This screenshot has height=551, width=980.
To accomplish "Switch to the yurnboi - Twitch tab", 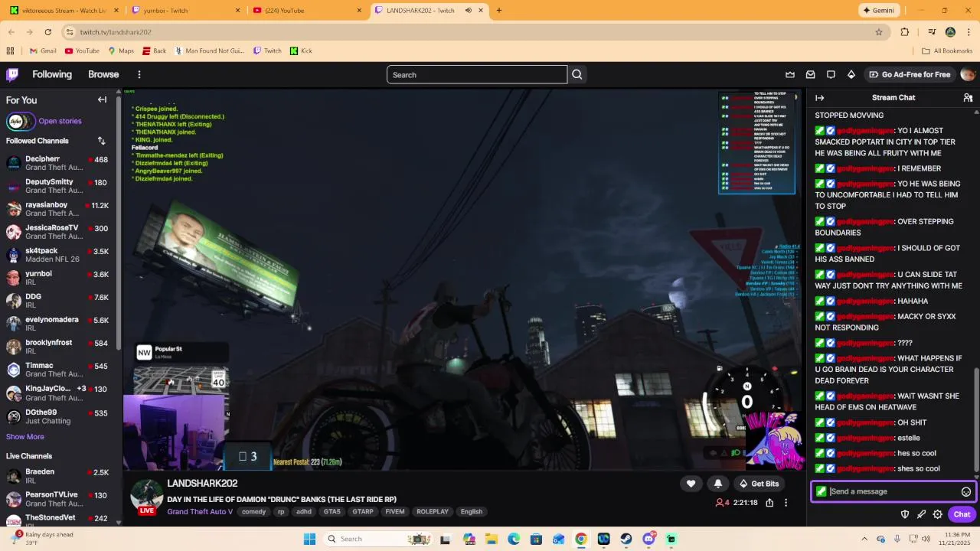I will pyautogui.click(x=185, y=11).
